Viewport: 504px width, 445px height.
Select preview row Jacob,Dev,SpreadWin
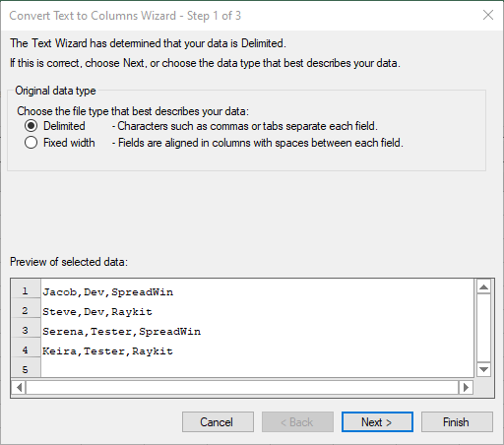[x=107, y=291]
